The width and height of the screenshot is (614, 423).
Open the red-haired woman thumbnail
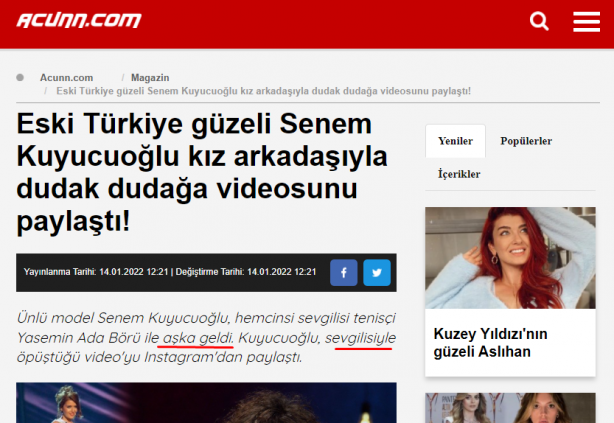(510, 258)
